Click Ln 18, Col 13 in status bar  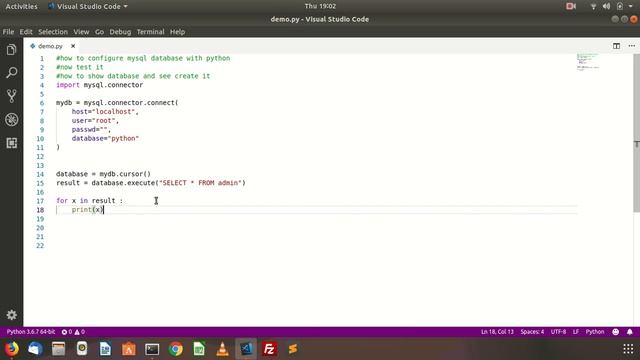pos(497,332)
